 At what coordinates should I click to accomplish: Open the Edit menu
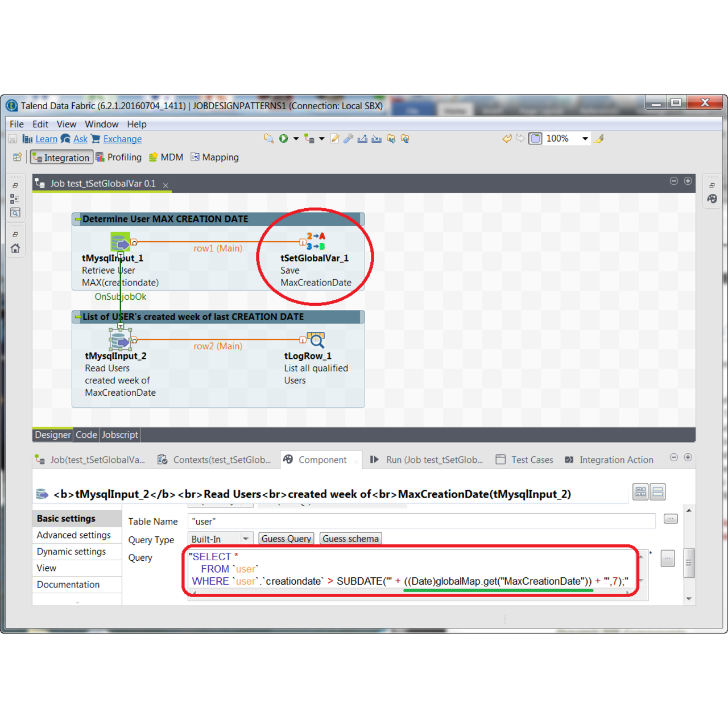pos(40,124)
